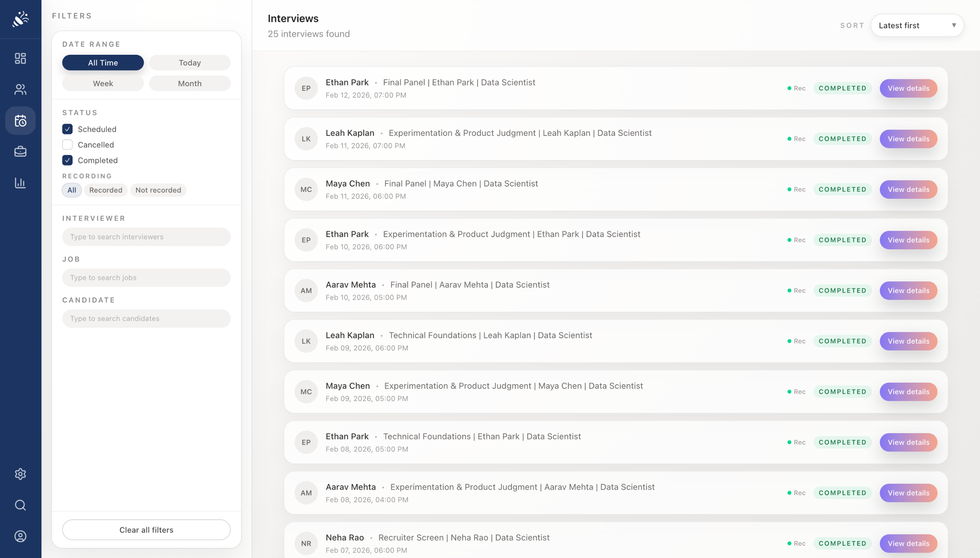Viewport: 980px width, 558px height.
Task: Click Clear all filters button
Action: click(146, 530)
